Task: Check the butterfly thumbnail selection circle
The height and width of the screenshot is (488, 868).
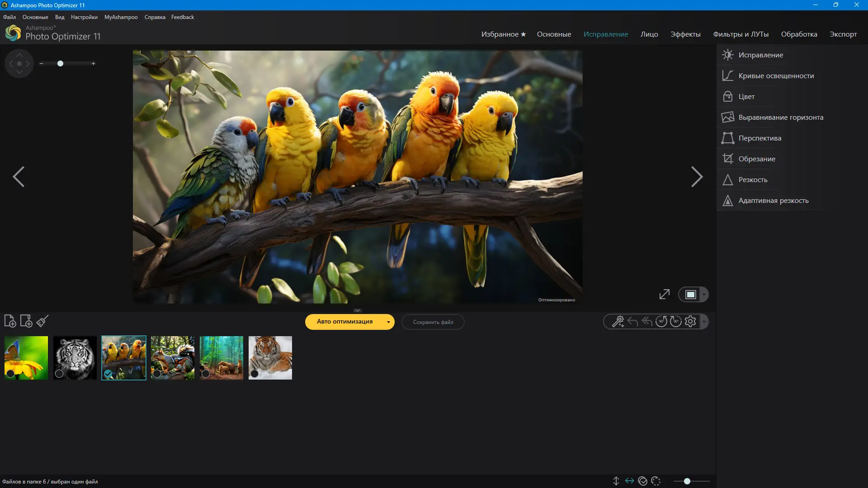Action: click(x=10, y=374)
